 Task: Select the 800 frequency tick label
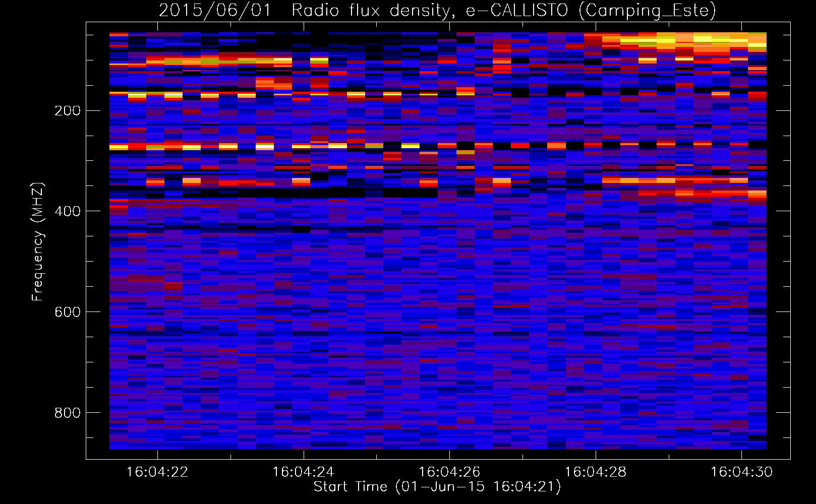pos(68,413)
